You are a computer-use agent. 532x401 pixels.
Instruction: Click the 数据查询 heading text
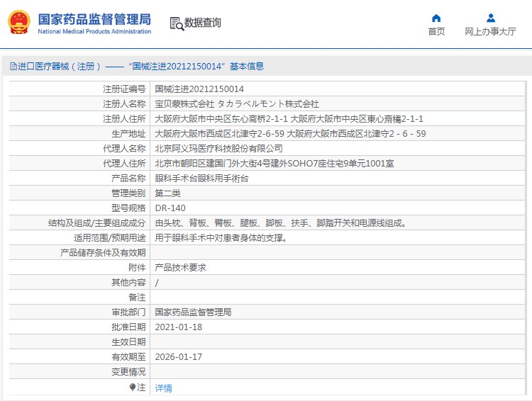(203, 23)
